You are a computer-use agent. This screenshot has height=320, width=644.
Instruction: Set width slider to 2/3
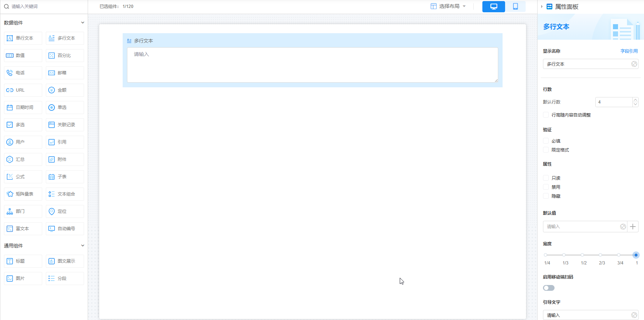tap(600, 255)
